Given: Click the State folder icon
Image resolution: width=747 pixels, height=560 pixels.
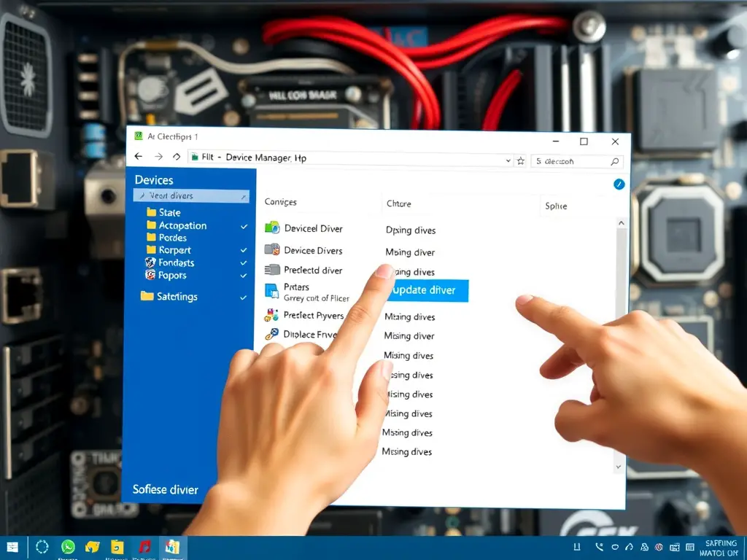Looking at the screenshot, I should 152,212.
